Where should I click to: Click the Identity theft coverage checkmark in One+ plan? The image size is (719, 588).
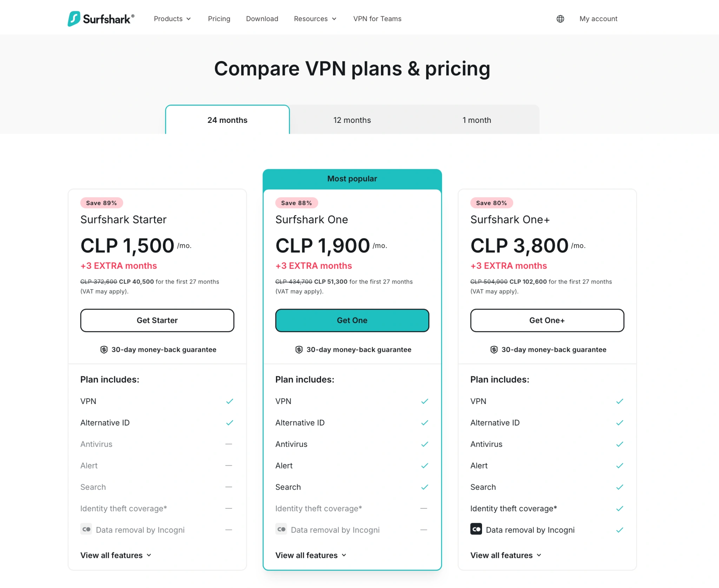click(x=620, y=508)
